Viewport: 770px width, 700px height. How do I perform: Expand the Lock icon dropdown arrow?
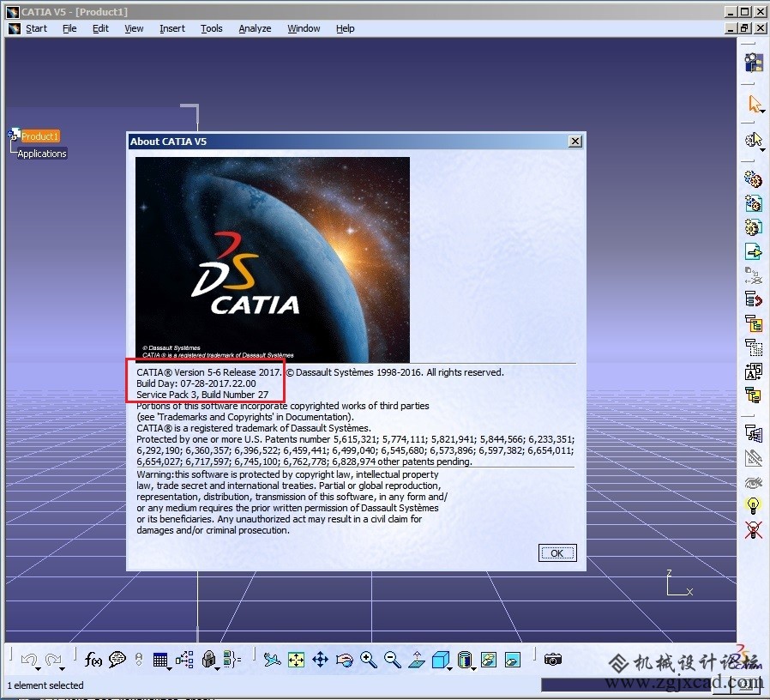coord(218,669)
